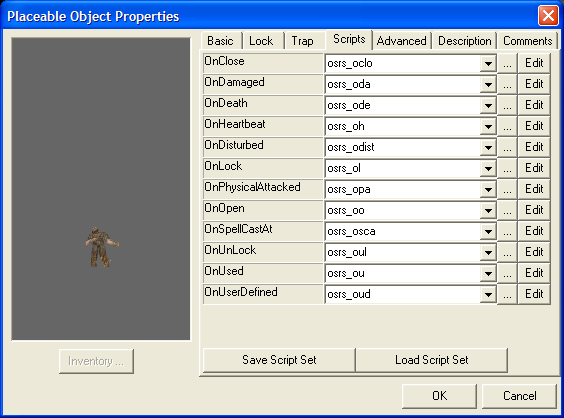Browse scripts for OnUserDefined with ellipsis button
The width and height of the screenshot is (564, 418).
[x=507, y=294]
